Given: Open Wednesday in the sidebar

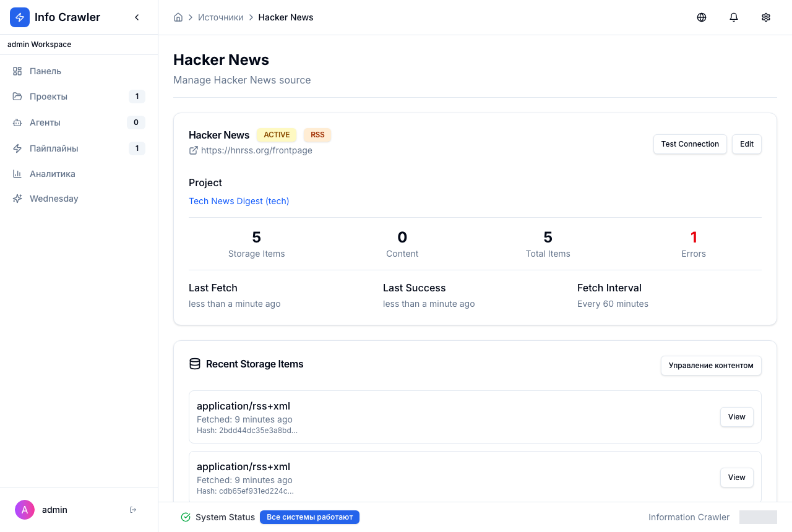Looking at the screenshot, I should point(79,199).
